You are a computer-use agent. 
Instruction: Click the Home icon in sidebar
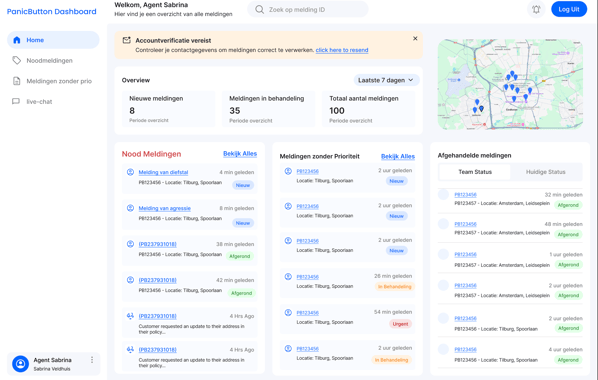click(16, 40)
